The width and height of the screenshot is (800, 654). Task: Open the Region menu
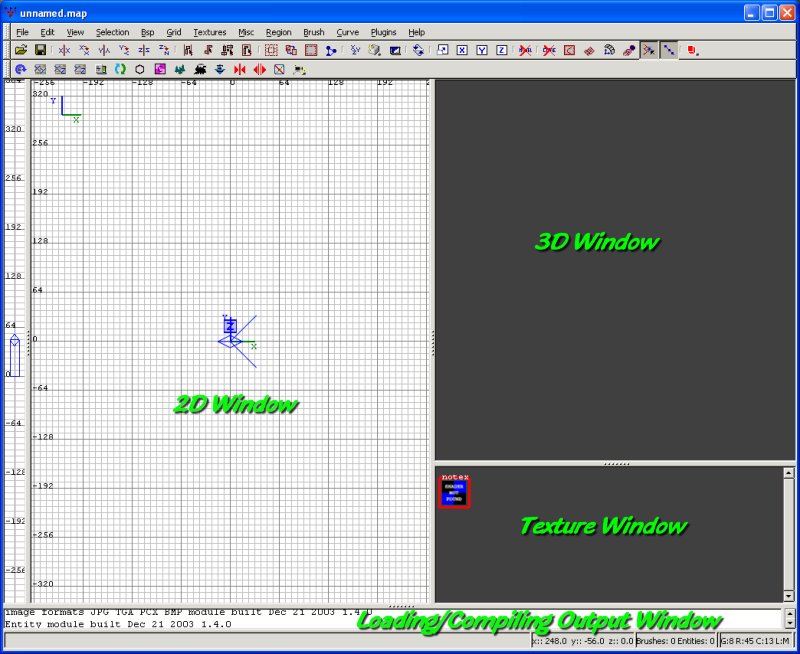(278, 32)
